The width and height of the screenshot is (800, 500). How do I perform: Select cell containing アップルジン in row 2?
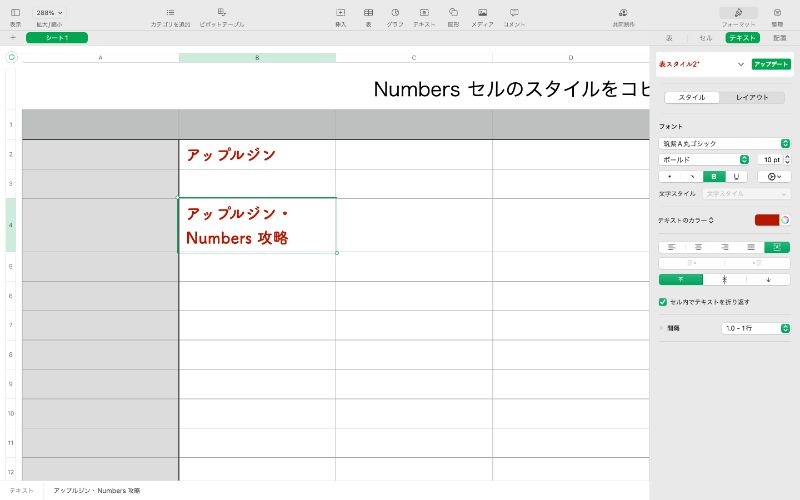(x=257, y=155)
